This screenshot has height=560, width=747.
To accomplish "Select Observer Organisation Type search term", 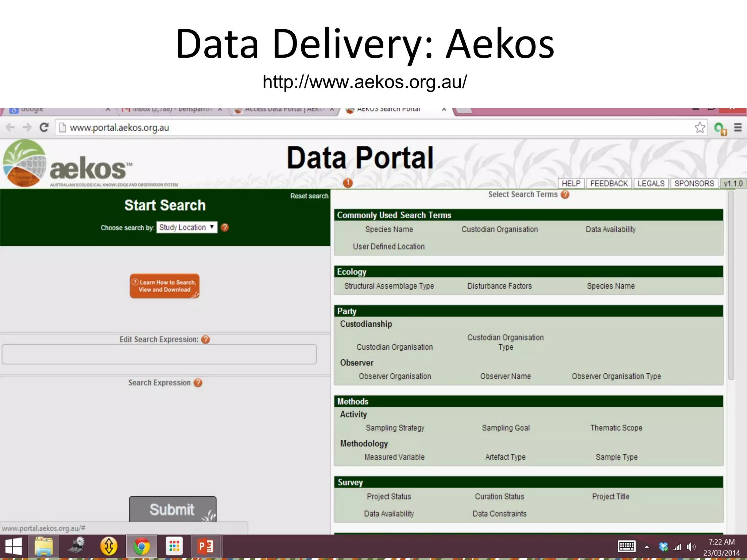I will (x=616, y=376).
